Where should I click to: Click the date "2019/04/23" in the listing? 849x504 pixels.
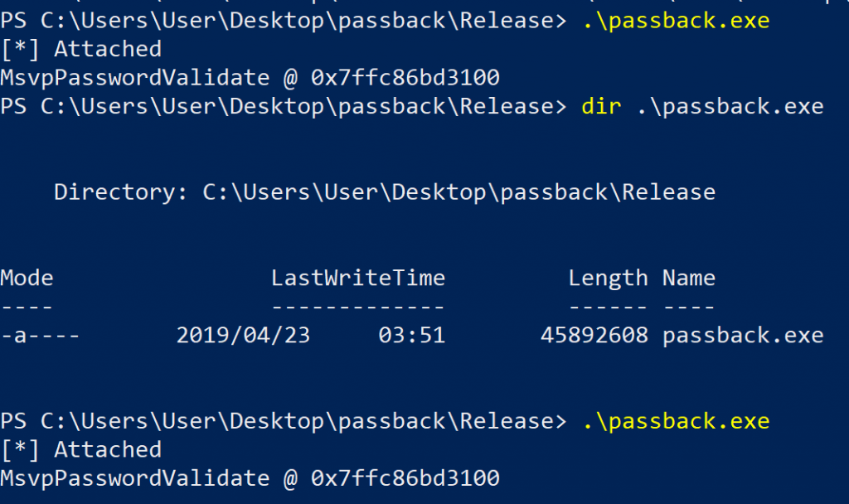point(243,335)
